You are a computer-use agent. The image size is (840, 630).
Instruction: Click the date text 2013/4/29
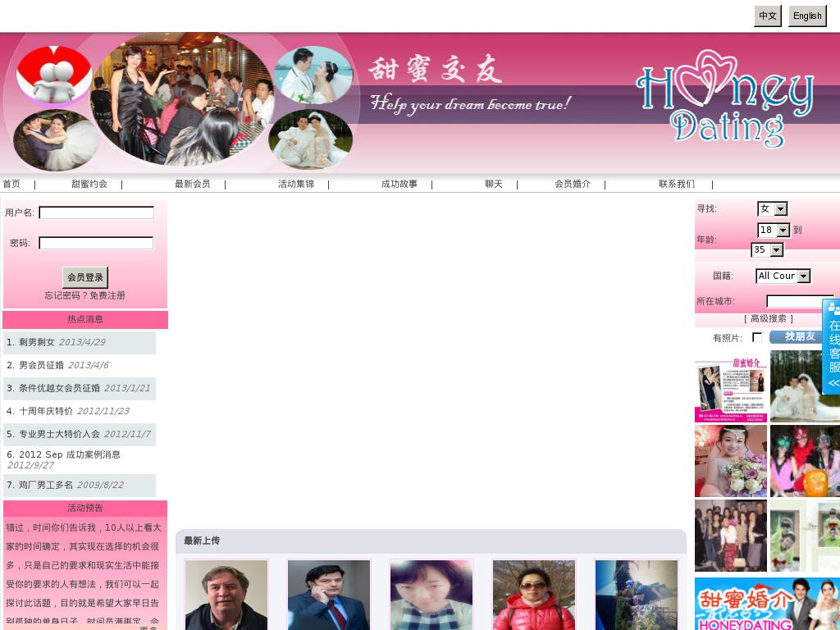82,342
